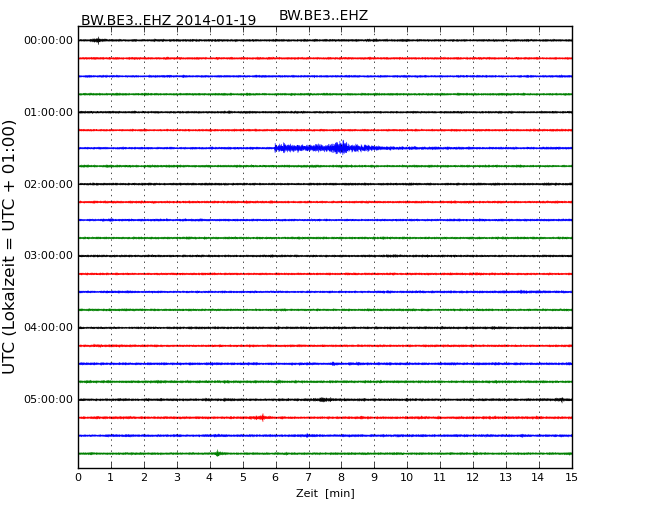The height and width of the screenshot is (520, 650).
Task: Select the 05:00:00 time label
Action: (x=49, y=399)
